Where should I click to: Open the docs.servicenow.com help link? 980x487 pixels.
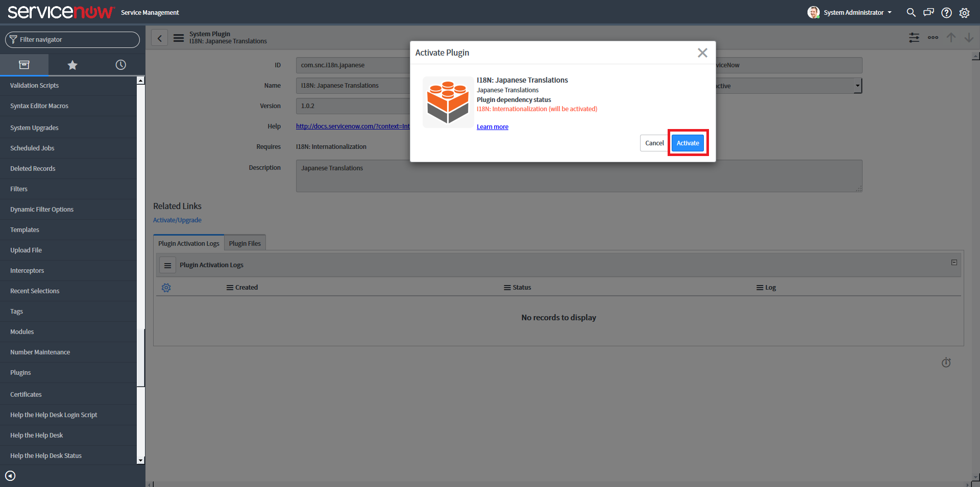tap(353, 126)
